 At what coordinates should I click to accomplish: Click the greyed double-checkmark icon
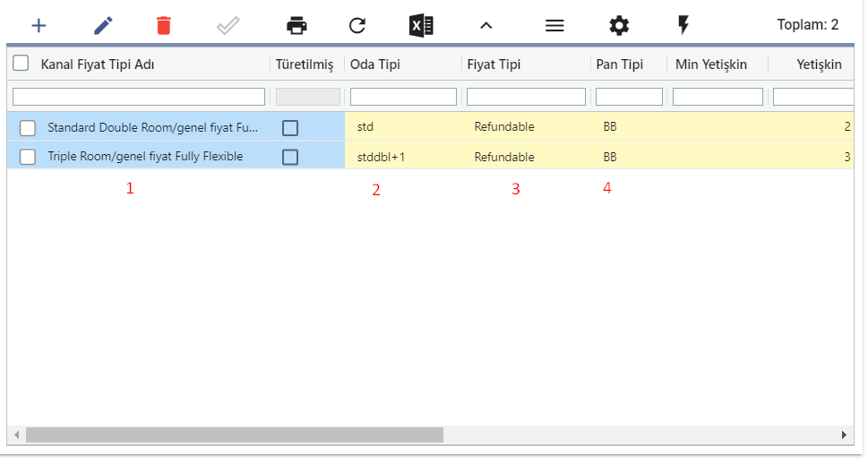point(228,25)
